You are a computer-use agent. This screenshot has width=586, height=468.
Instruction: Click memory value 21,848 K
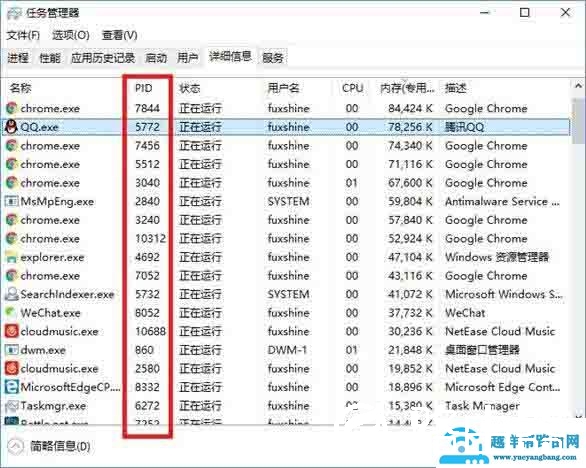click(410, 350)
